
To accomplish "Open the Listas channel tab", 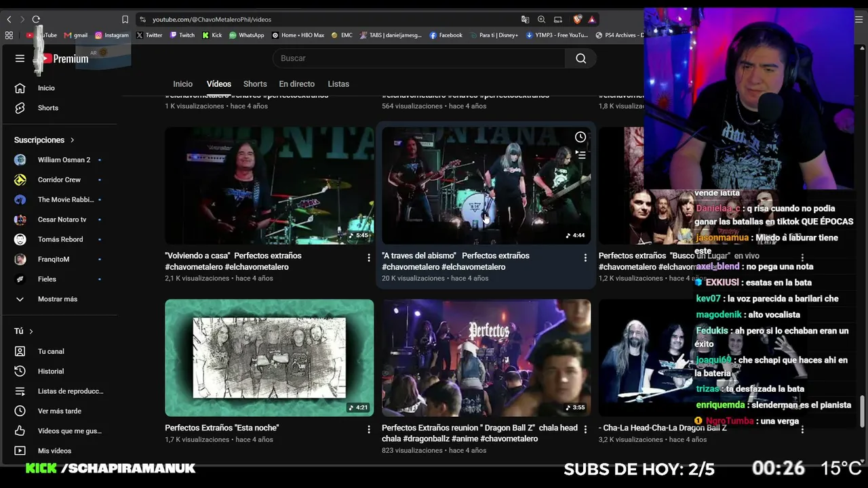I will click(x=338, y=84).
